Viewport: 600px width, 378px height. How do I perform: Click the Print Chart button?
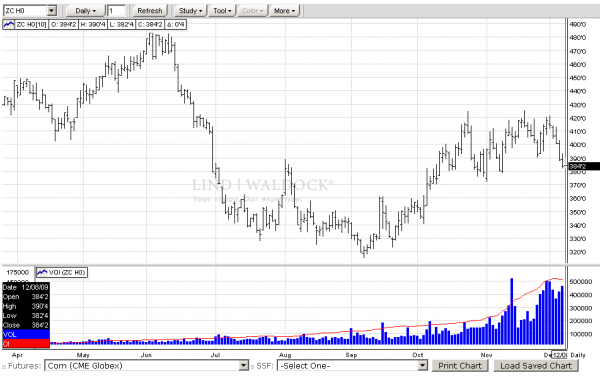[x=460, y=366]
